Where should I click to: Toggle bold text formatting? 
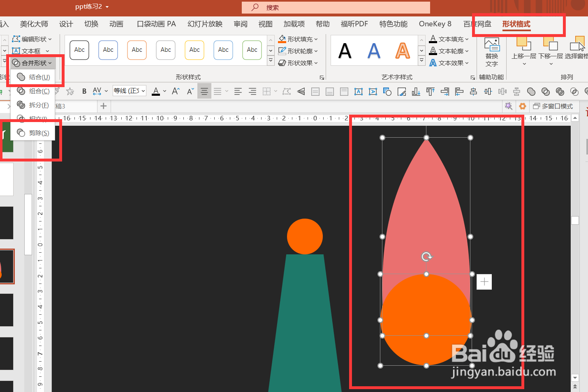tap(84, 91)
